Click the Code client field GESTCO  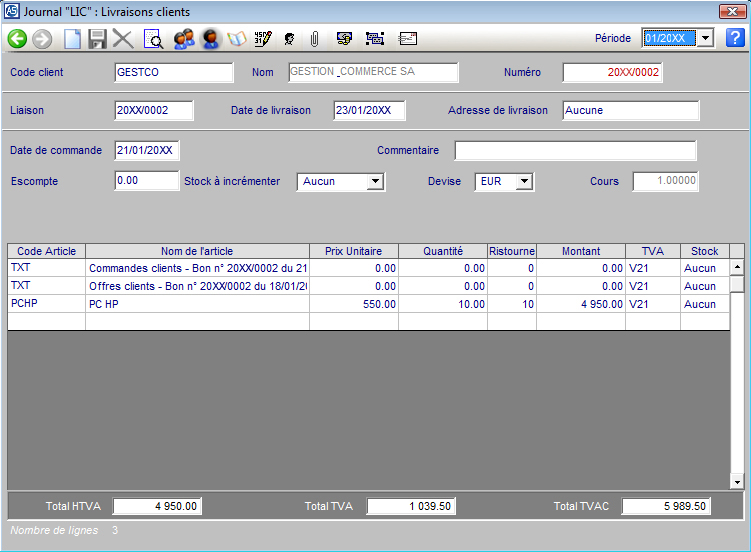[x=174, y=73]
